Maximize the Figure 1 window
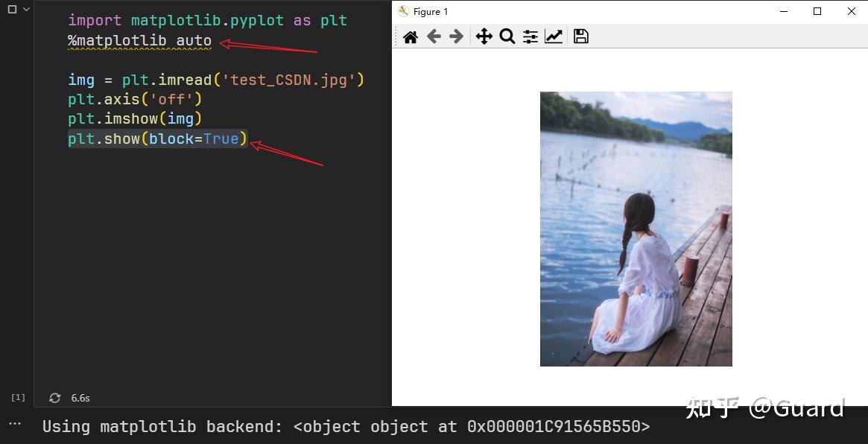Viewport: 868px width, 444px height. pos(817,11)
